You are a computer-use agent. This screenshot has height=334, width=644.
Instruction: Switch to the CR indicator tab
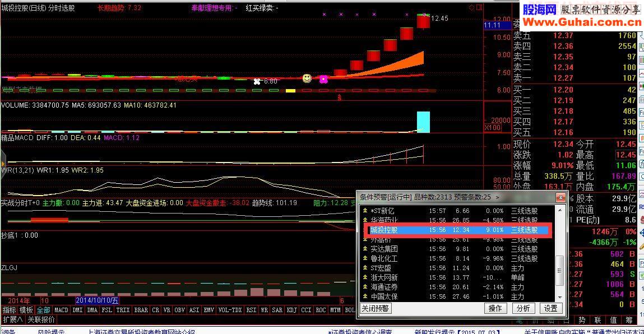(156, 310)
